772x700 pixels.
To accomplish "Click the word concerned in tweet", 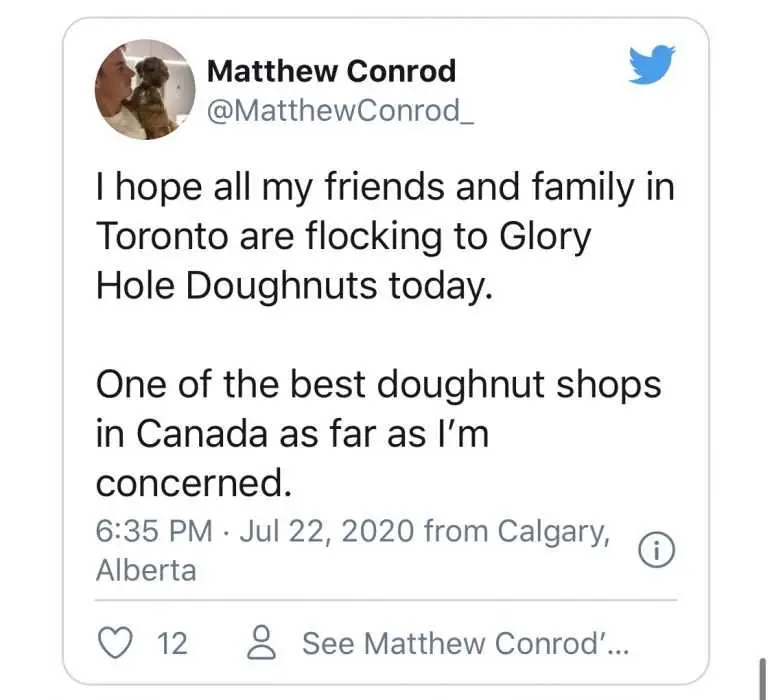I will pos(194,483).
